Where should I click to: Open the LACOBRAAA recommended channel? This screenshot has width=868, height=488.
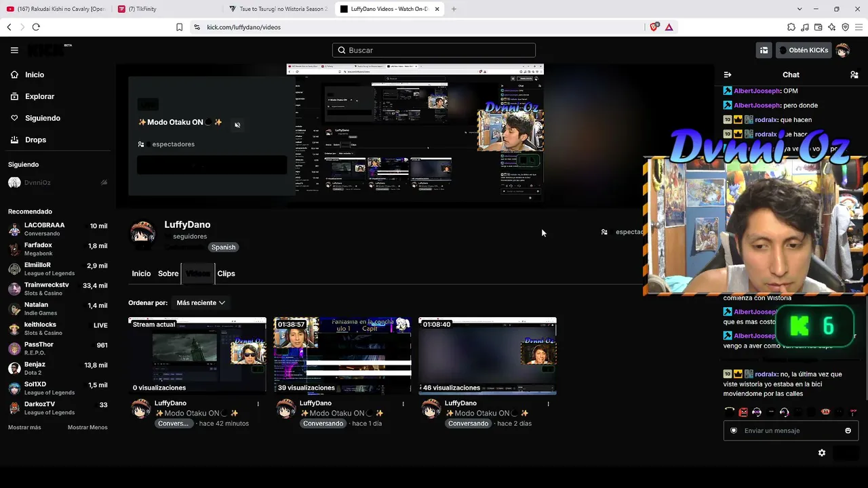point(58,229)
